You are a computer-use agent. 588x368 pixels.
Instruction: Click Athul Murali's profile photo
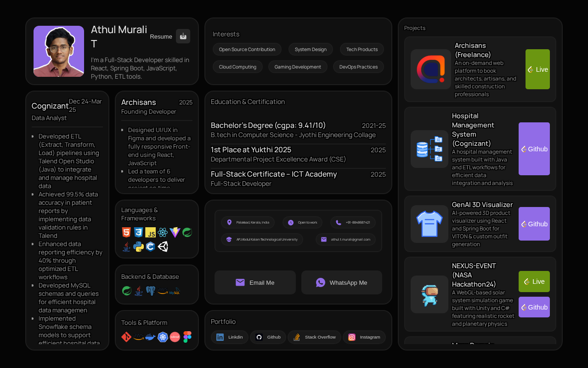coord(59,51)
